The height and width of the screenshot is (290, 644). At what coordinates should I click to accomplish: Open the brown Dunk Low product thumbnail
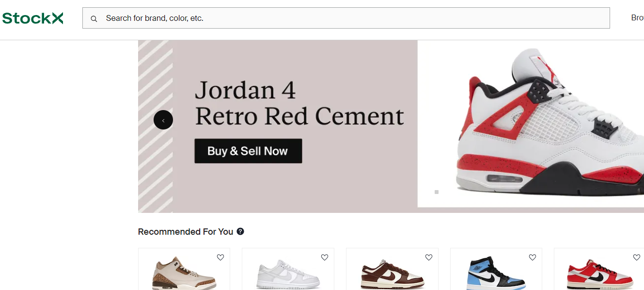(393, 275)
